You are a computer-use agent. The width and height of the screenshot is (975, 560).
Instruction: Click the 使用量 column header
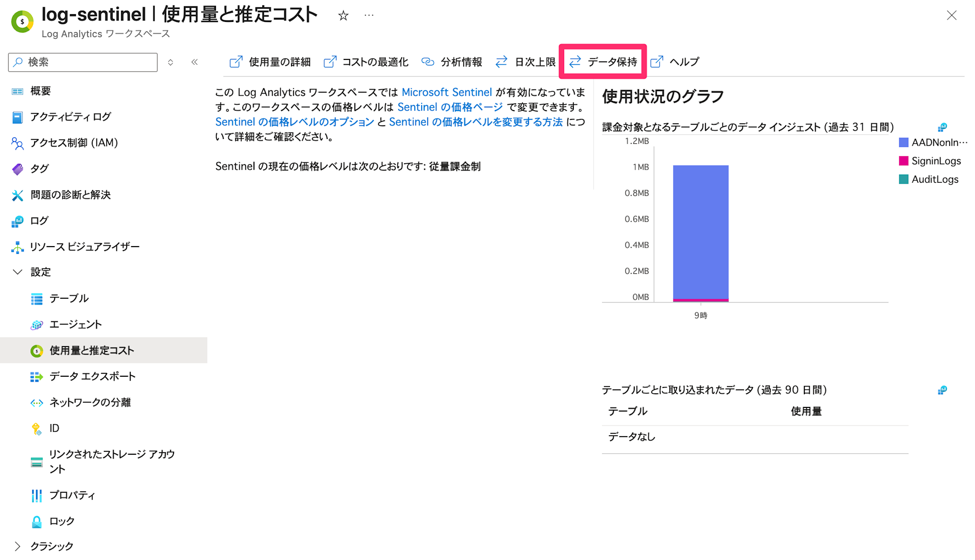click(x=806, y=411)
